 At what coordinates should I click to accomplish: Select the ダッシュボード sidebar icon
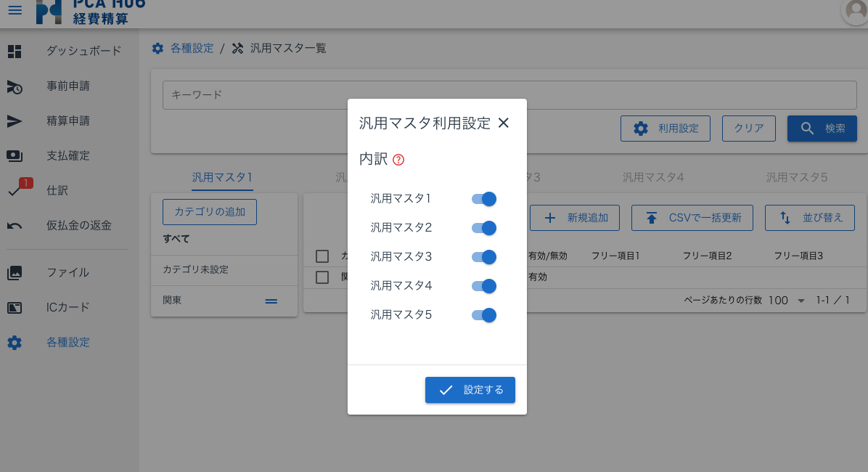[15, 51]
